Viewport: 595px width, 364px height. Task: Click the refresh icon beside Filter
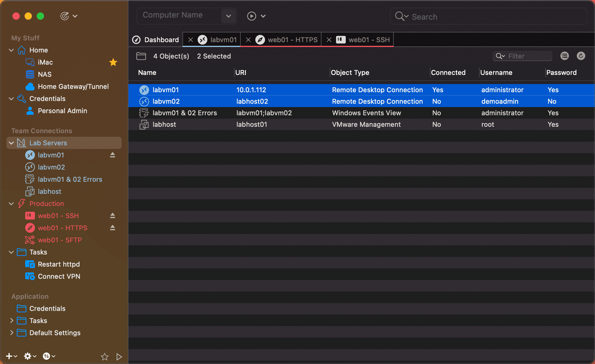coord(581,56)
